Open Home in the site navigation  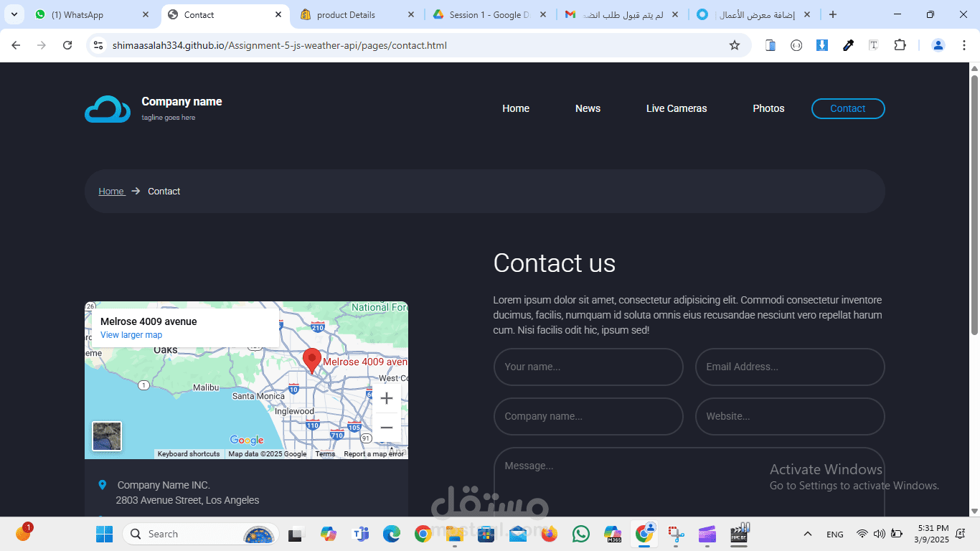point(516,108)
